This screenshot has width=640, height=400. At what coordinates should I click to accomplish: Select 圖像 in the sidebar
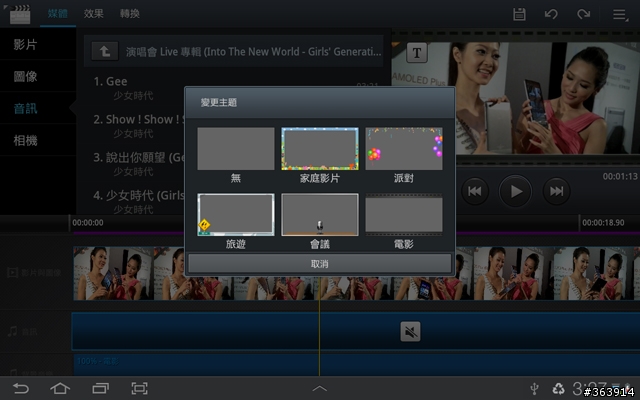38,76
